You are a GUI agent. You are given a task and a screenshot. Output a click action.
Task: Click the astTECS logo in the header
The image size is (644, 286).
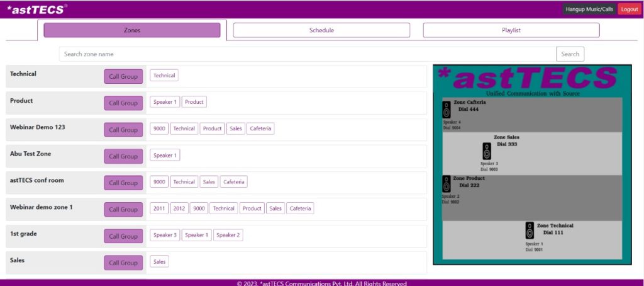coord(36,9)
